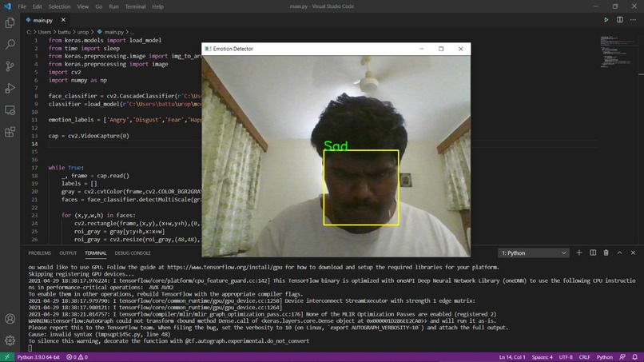
Task: Open the View menu
Action: 82,6
